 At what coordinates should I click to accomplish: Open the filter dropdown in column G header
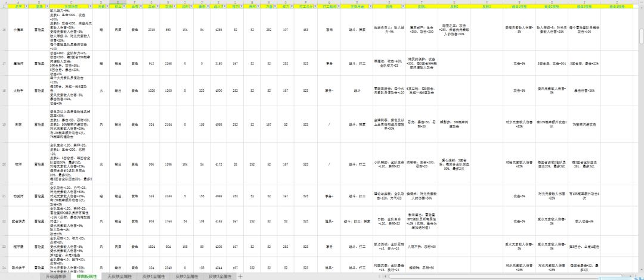point(156,7)
